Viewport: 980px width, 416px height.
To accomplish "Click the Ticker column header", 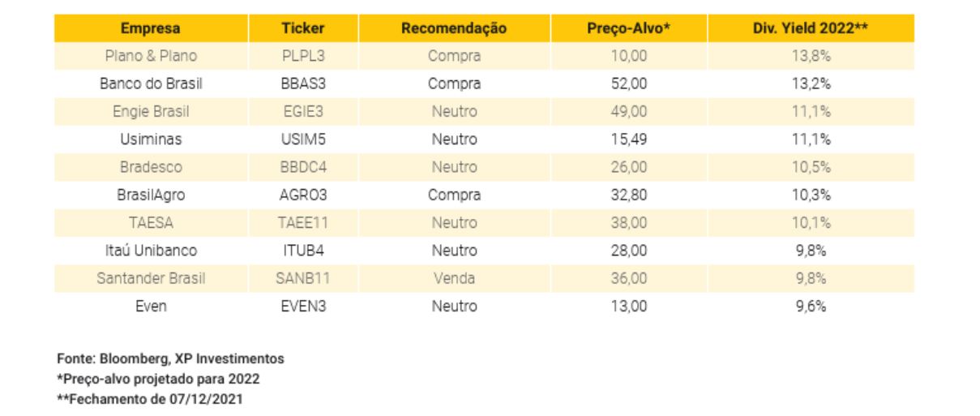I will pos(303,28).
